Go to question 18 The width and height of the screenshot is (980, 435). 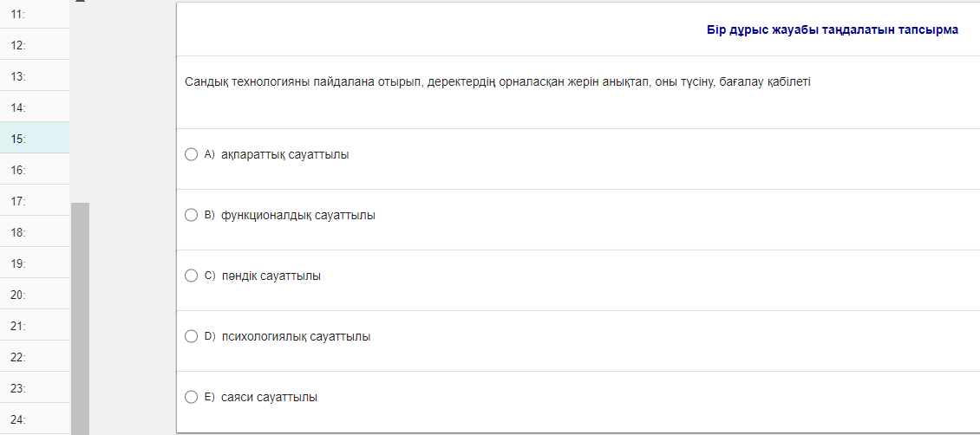pos(35,232)
